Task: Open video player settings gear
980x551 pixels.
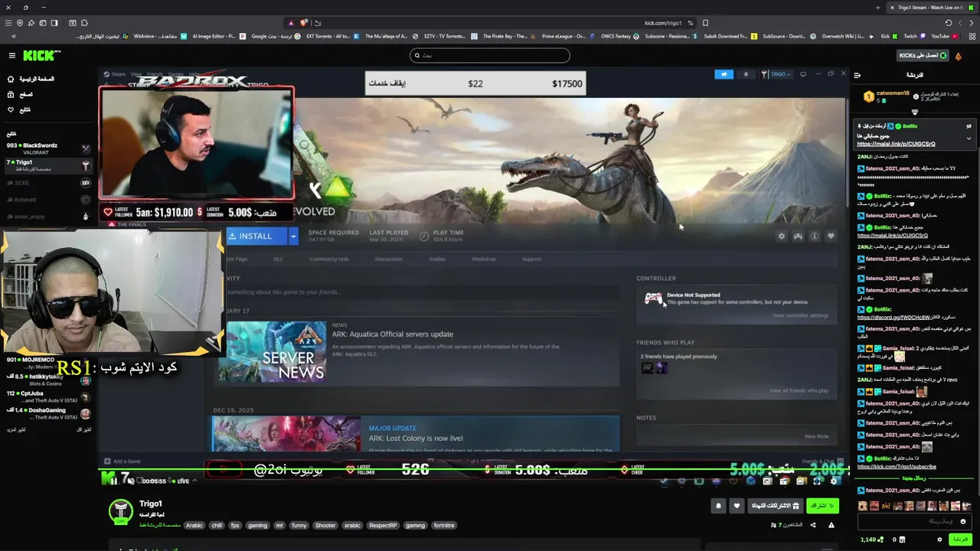Action: click(x=834, y=481)
